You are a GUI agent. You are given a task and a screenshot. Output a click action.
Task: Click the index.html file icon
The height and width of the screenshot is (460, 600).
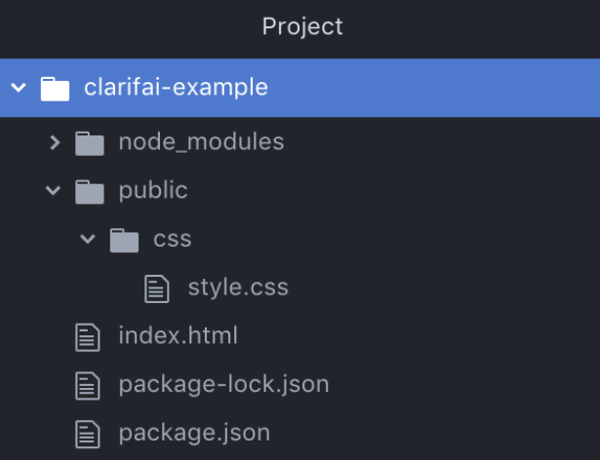tap(89, 337)
